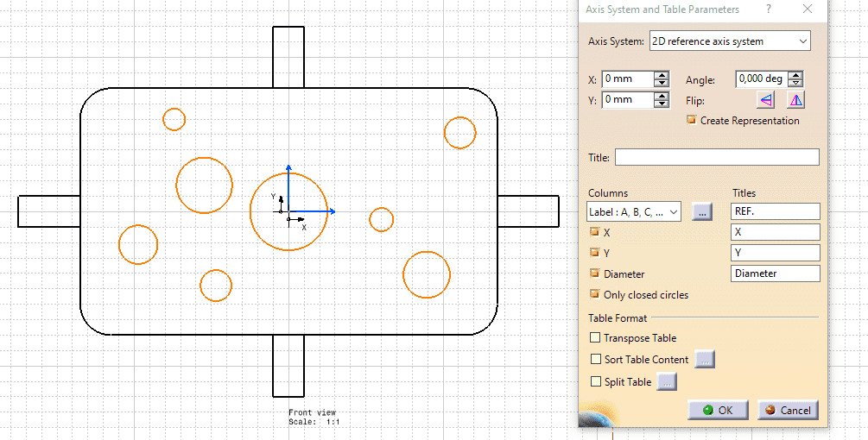Open the Axis System dropdown
The image size is (868, 440).
730,41
